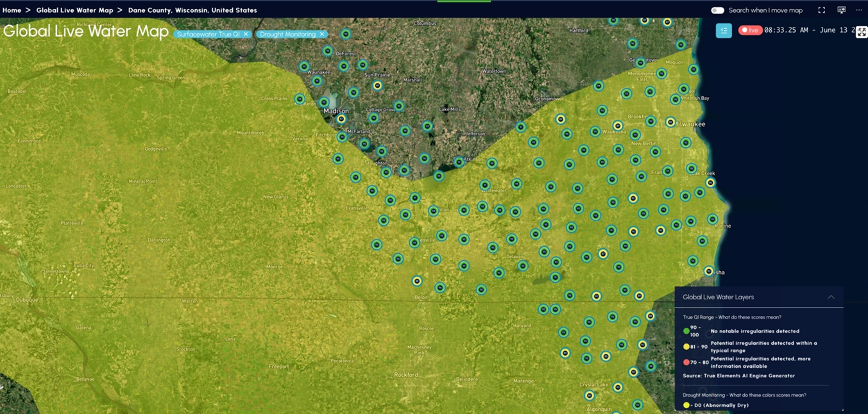Remove the Surfacewater True QI filter chip
Viewport: 868px width, 414px height.
tap(246, 35)
